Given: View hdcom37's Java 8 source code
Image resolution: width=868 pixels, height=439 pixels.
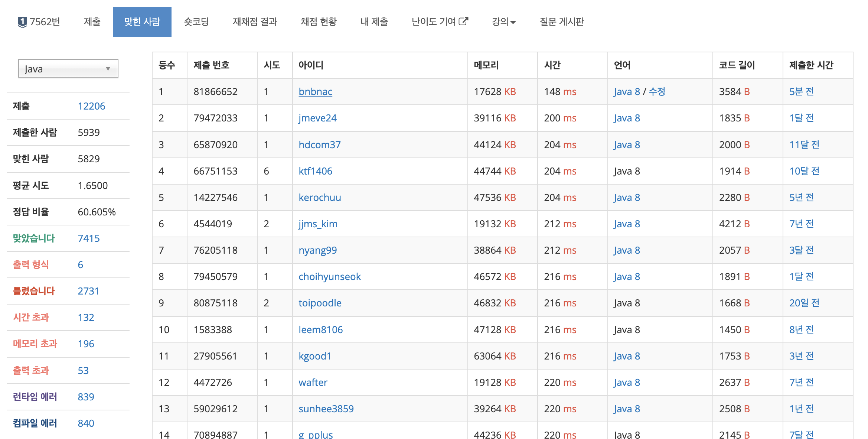Looking at the screenshot, I should point(627,145).
